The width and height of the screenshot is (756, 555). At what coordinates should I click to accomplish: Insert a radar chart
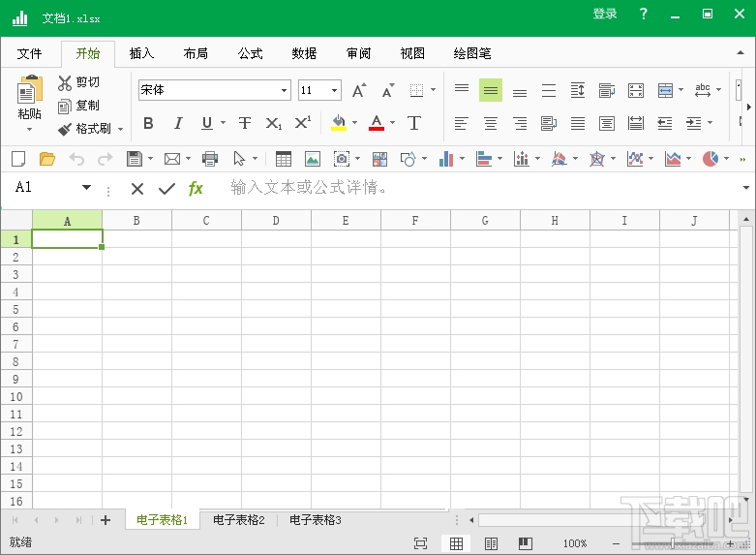[597, 159]
